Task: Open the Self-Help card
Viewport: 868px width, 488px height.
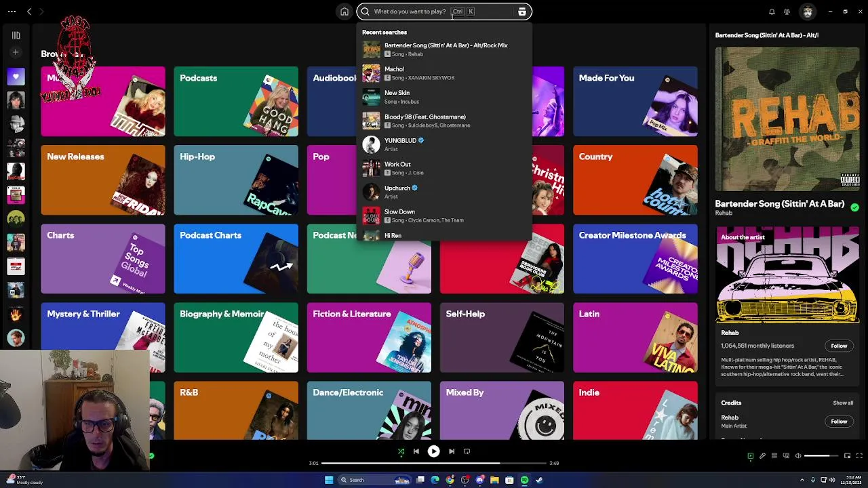Action: tap(502, 338)
